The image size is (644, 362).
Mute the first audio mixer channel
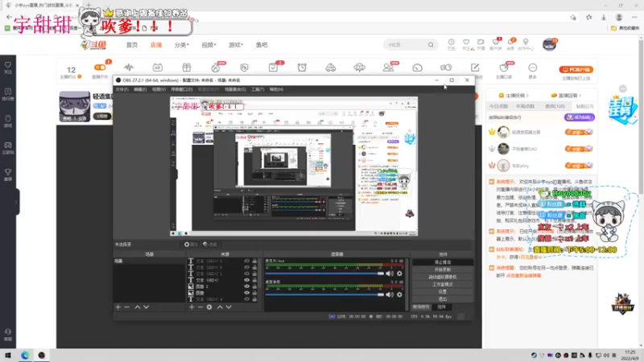(390, 274)
